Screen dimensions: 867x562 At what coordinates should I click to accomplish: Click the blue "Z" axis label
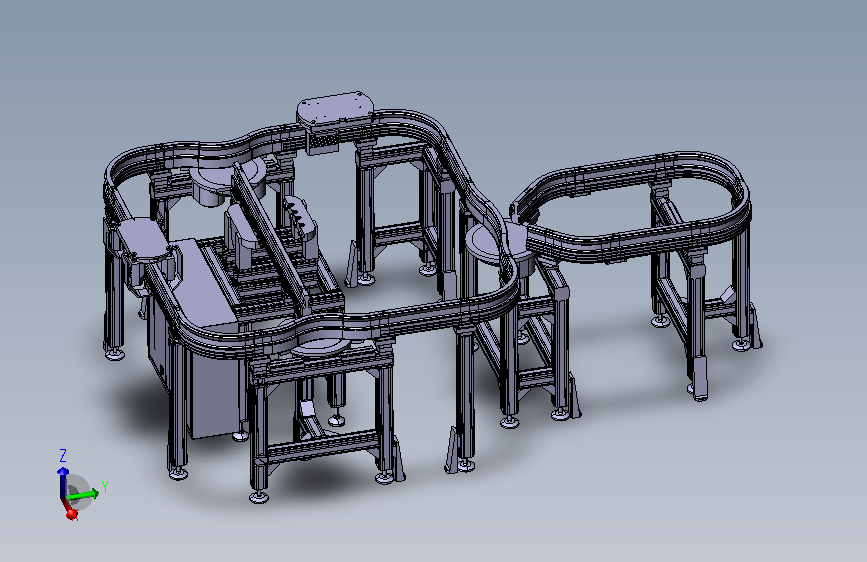point(63,456)
